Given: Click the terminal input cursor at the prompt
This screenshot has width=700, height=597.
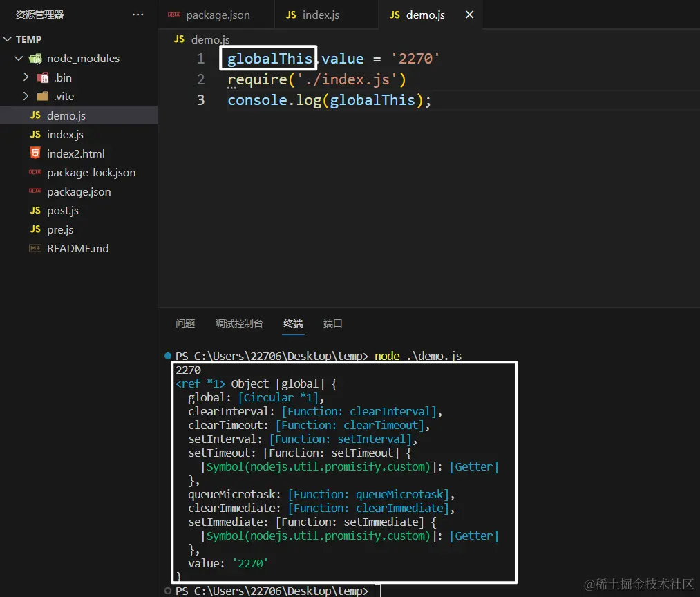Looking at the screenshot, I should coord(377,591).
